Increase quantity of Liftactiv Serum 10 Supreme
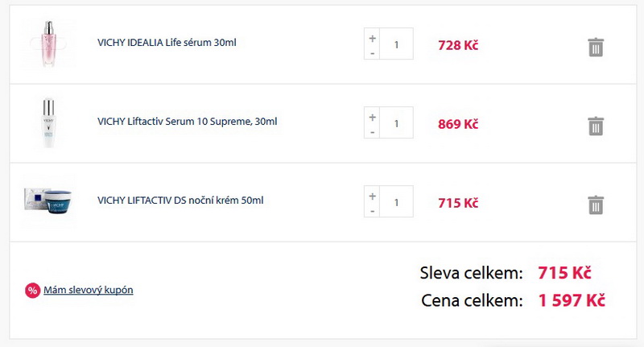 tap(372, 117)
